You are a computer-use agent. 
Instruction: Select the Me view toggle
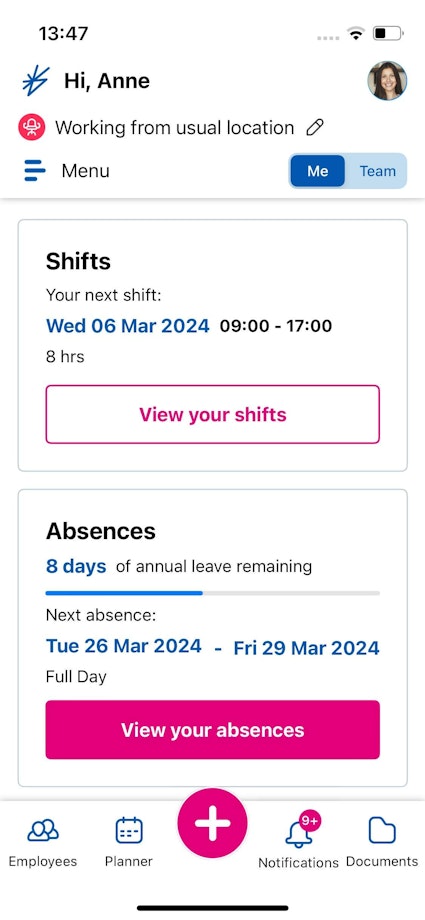click(318, 171)
